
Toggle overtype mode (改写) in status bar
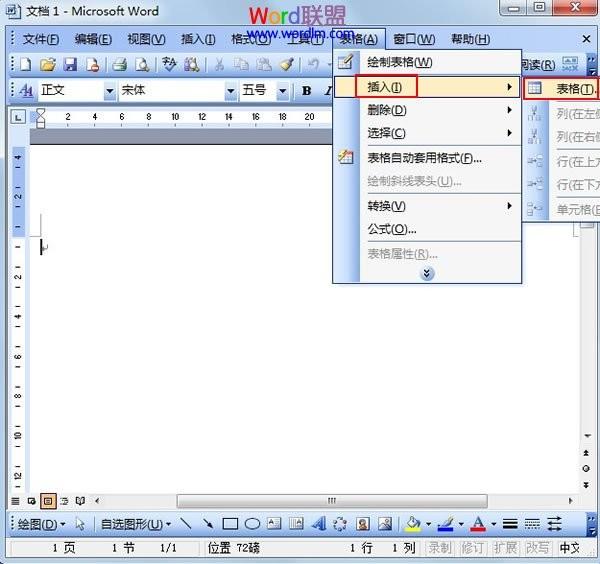tap(537, 548)
